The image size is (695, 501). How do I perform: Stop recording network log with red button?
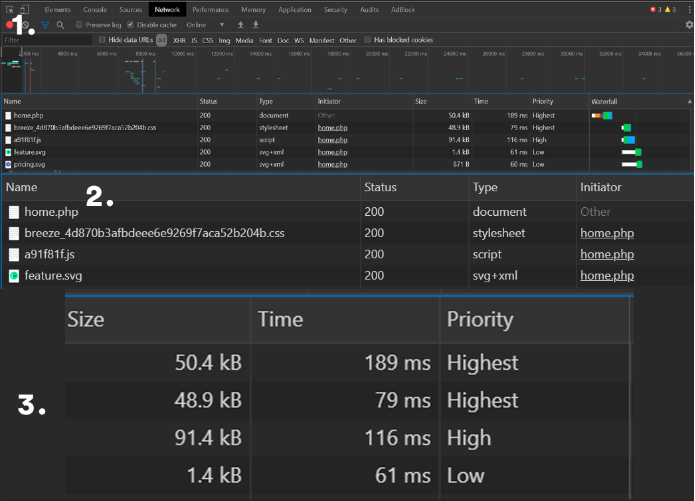[8, 24]
